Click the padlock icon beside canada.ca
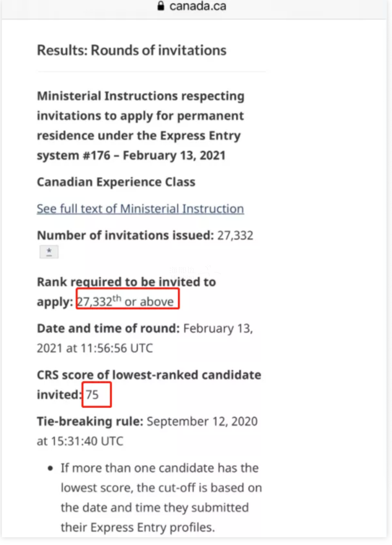 click(x=161, y=5)
